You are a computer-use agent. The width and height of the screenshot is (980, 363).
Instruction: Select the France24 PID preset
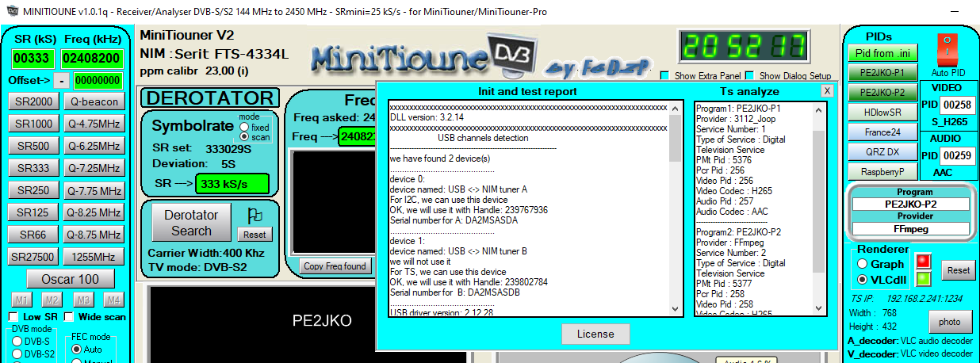[x=882, y=132]
